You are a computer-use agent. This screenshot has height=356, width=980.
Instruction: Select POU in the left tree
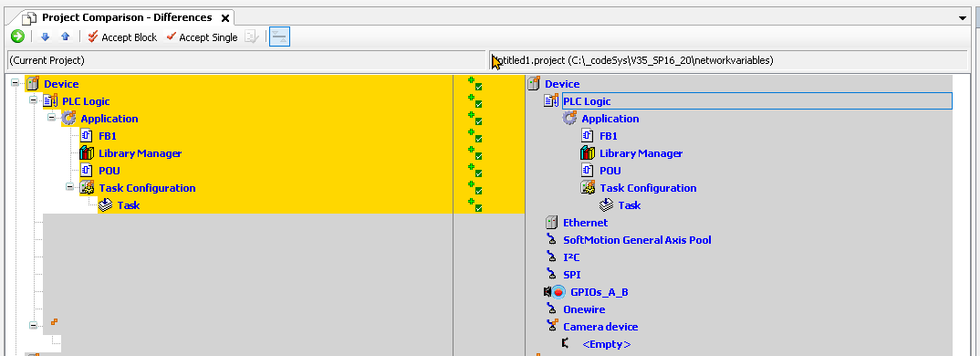click(109, 171)
